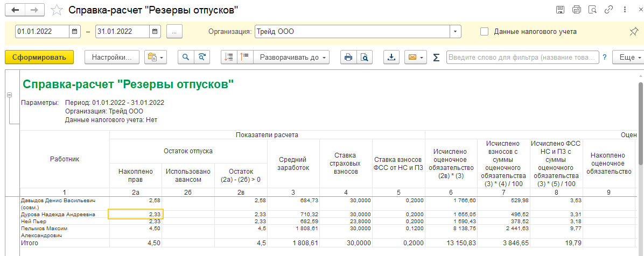Viewport: 644px width, 256px height.
Task: Click the magnifier find icon
Action: coord(186,58)
